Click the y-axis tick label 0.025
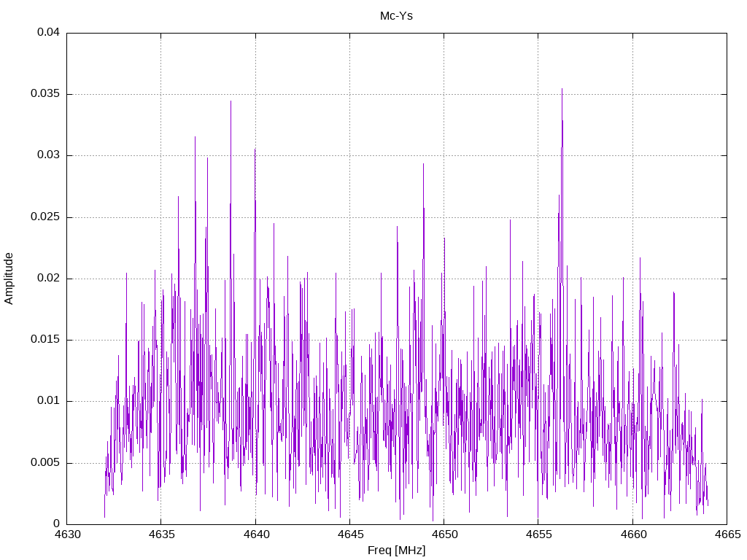The image size is (747, 560). (45, 217)
